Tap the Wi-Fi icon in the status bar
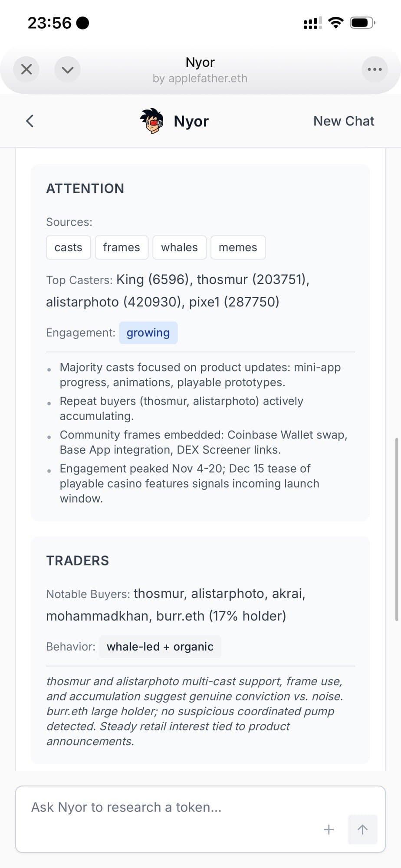Viewport: 401px width, 868px height. pyautogui.click(x=335, y=23)
